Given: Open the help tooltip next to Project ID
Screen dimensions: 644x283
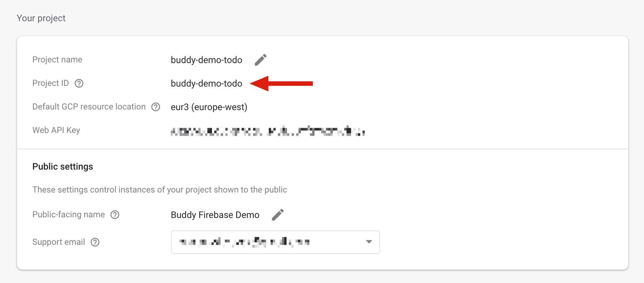Looking at the screenshot, I should pyautogui.click(x=79, y=83).
